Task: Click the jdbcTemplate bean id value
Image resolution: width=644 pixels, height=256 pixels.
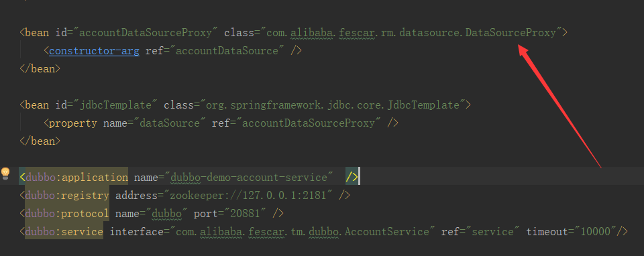Action: pyautogui.click(x=115, y=105)
